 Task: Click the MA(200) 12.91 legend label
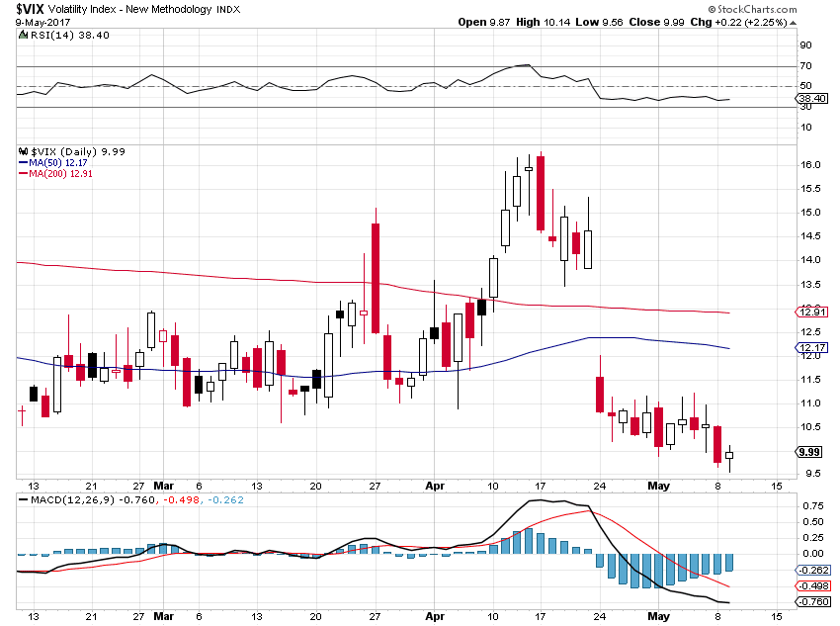tap(60, 174)
